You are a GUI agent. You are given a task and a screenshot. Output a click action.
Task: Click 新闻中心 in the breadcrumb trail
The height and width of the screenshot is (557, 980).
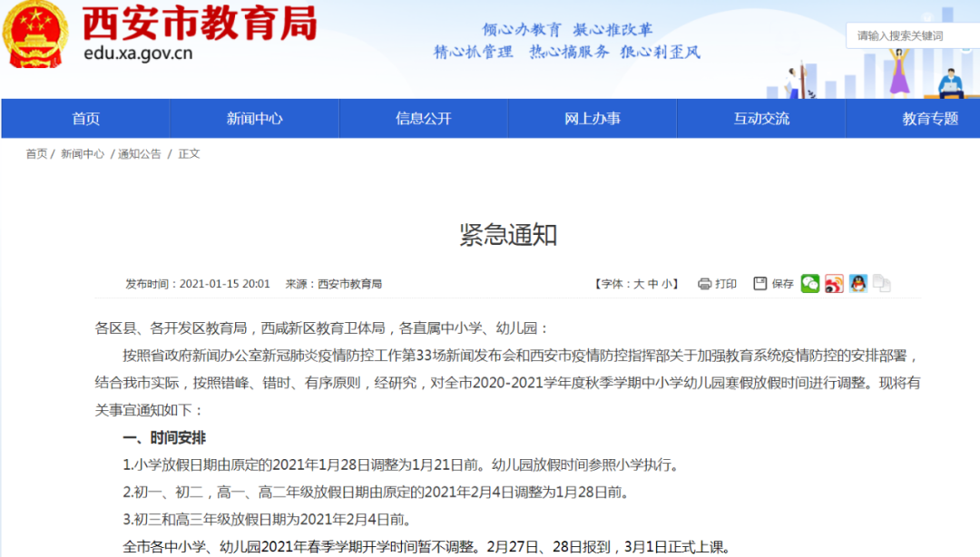tap(83, 154)
